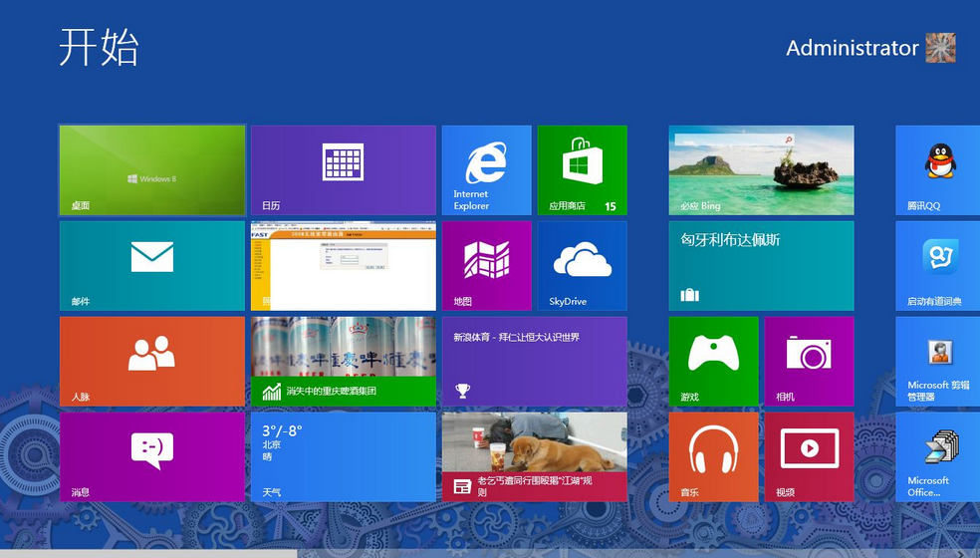Open the Store (应用商店) tile

582,170
